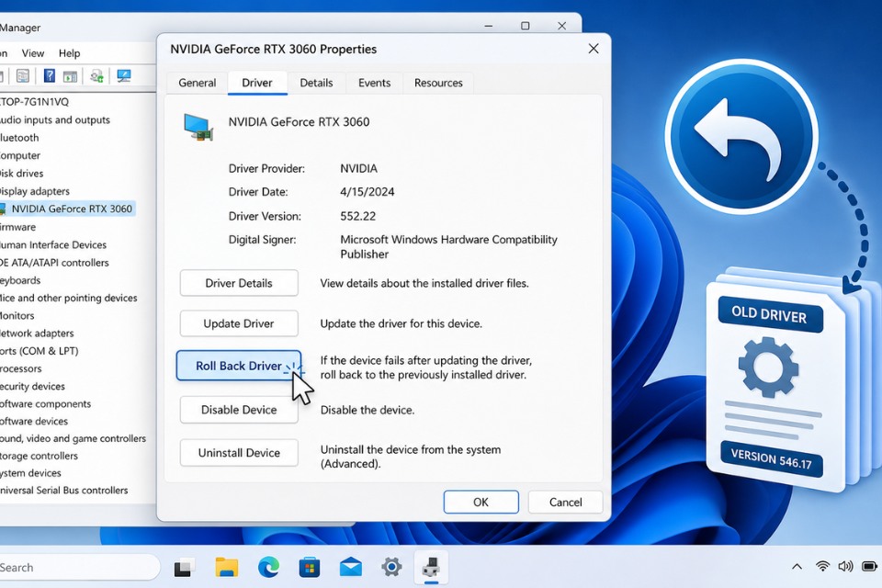The width and height of the screenshot is (882, 588).
Task: Select Sound, video and game controllers row
Action: tap(73, 438)
